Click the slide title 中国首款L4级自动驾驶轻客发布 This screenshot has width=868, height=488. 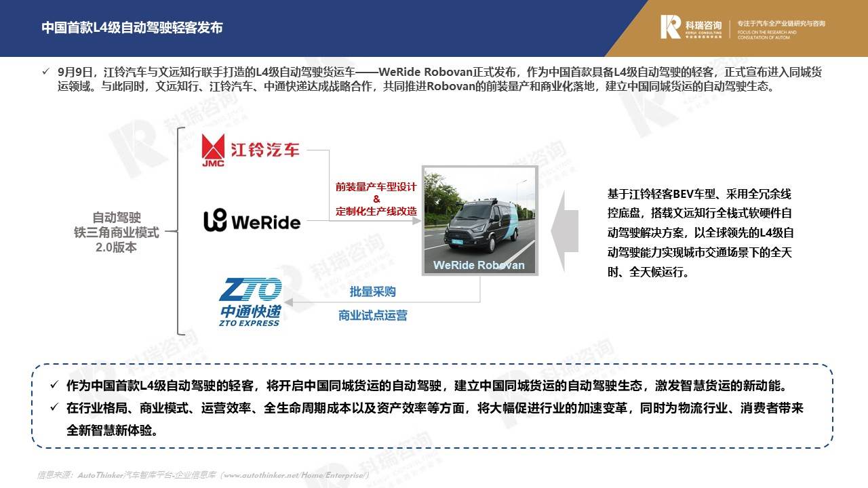coord(132,27)
